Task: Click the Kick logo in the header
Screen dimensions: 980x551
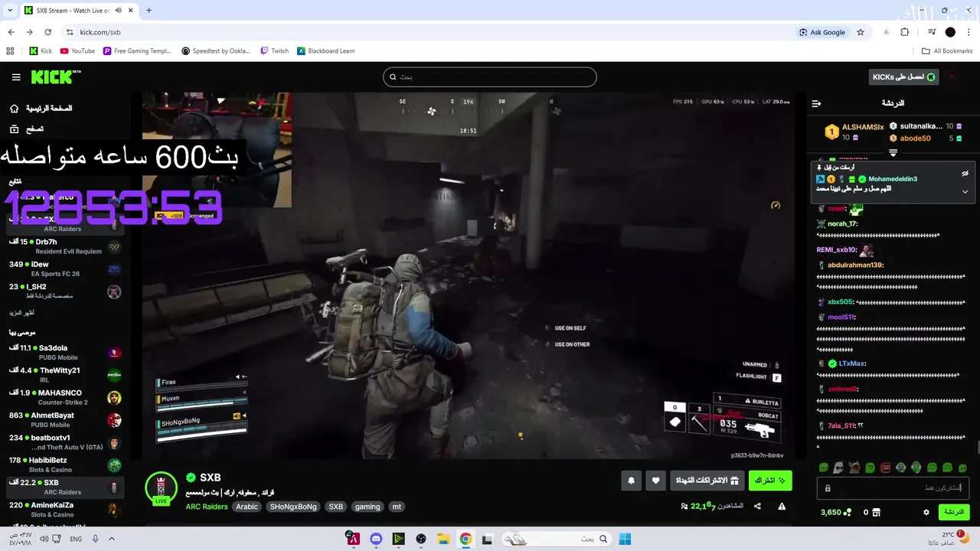Action: pyautogui.click(x=55, y=77)
